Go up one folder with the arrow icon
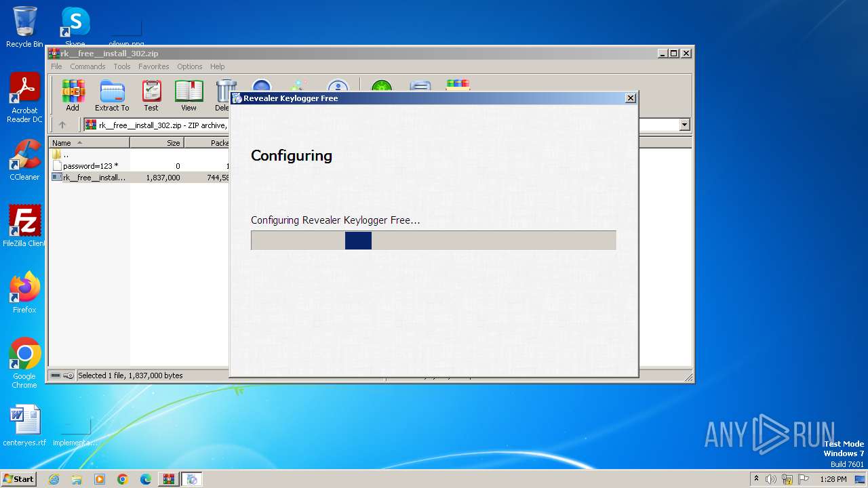This screenshot has width=868, height=488. [x=62, y=125]
